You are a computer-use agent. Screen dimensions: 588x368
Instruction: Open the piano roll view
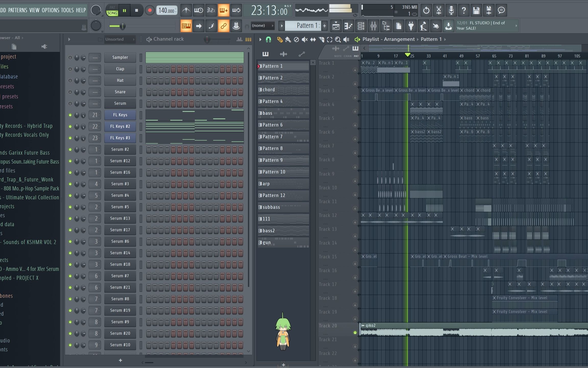[x=348, y=26]
